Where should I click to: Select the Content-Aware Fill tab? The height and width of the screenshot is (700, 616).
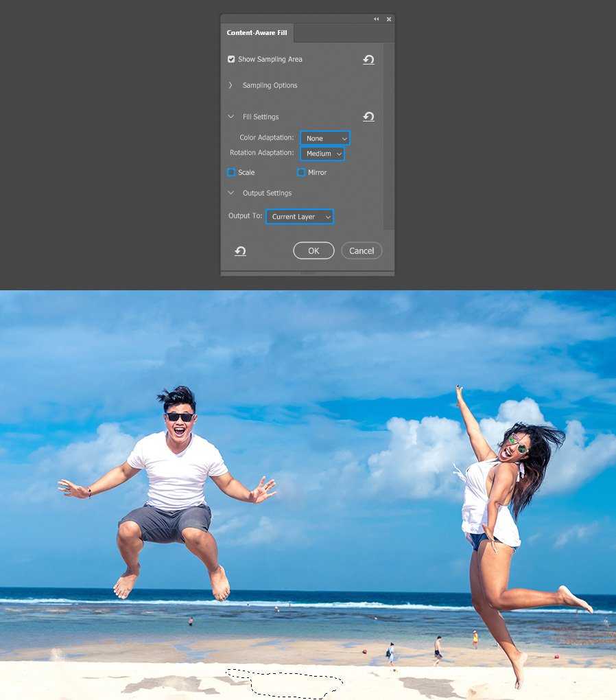tap(257, 33)
